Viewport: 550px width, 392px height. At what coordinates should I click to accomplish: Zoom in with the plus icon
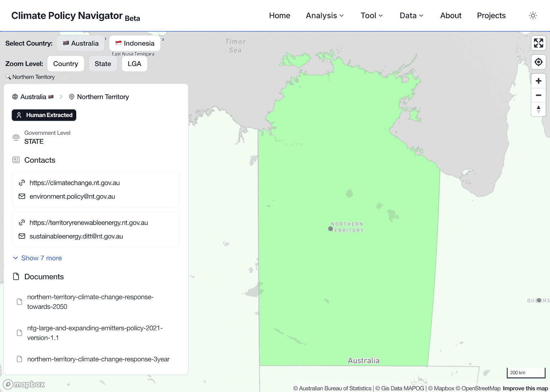point(538,81)
